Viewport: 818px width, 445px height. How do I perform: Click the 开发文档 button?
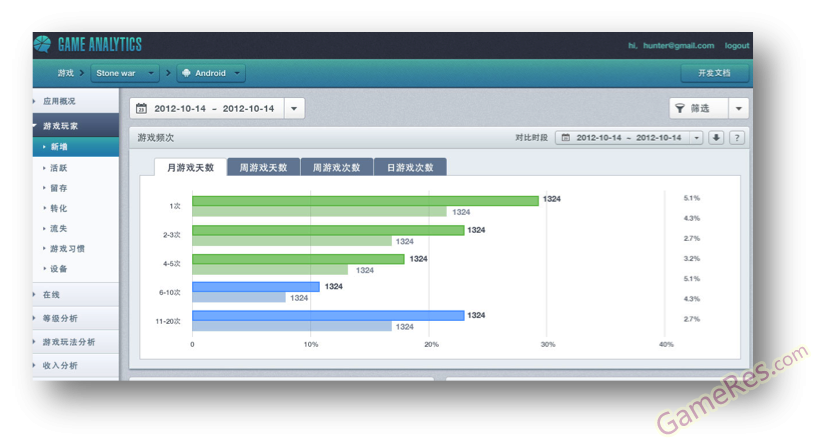714,73
